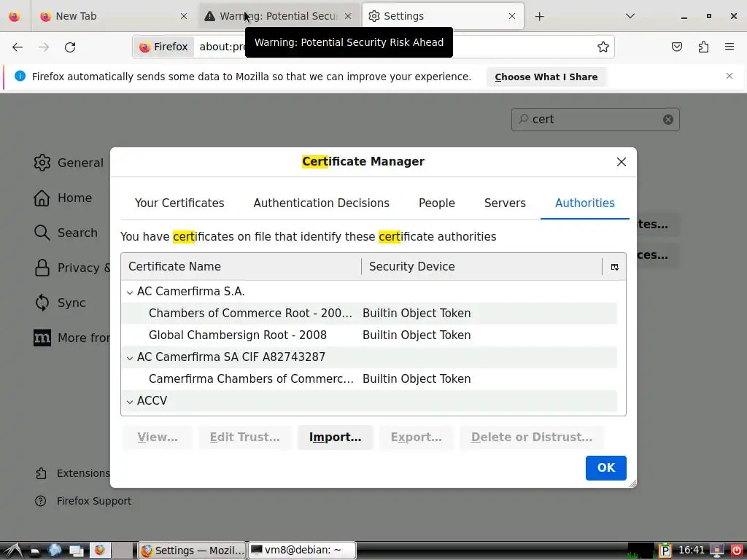
Task: Open the file manager icon in taskbar
Action: pos(34,551)
